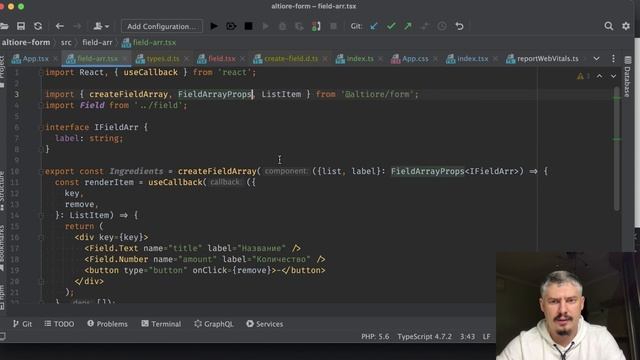Image resolution: width=640 pixels, height=360 pixels.
Task: Run the project with the play icon
Action: pyautogui.click(x=214, y=26)
